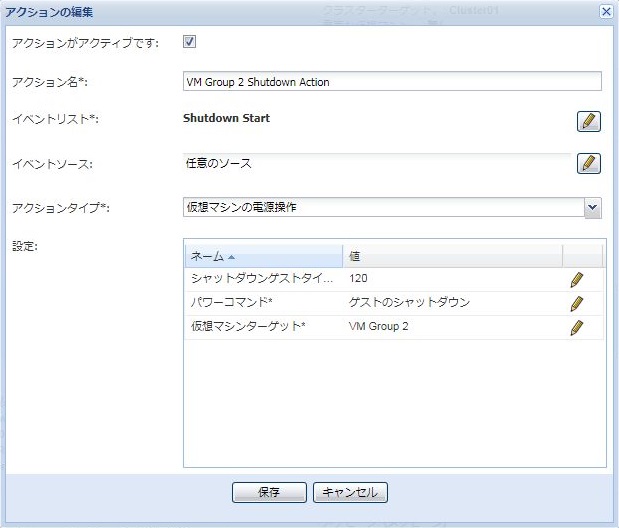Click the 値 column header

[x=450, y=256]
